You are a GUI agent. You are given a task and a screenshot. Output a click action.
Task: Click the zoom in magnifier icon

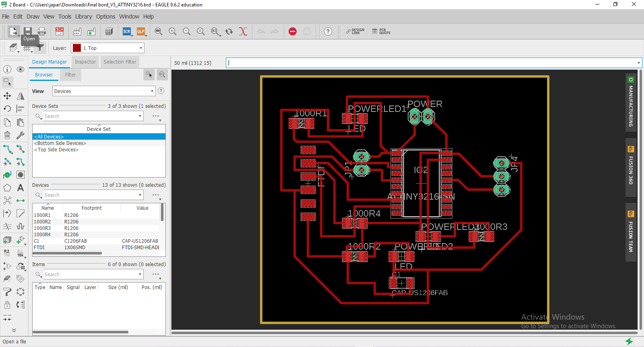(173, 31)
